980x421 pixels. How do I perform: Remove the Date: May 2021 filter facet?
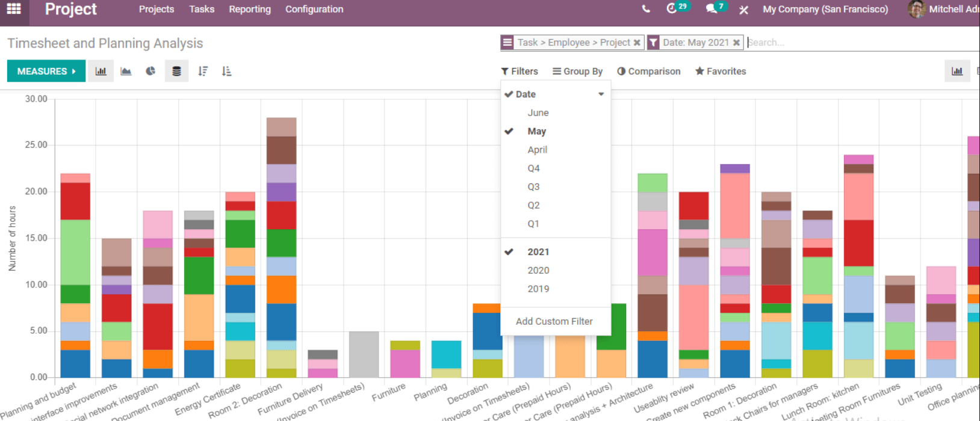pyautogui.click(x=736, y=43)
